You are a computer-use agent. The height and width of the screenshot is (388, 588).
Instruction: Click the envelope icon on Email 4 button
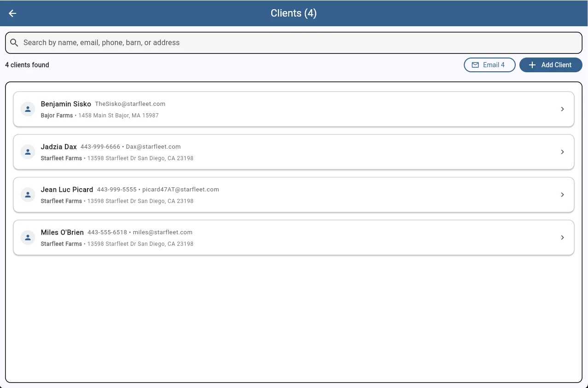475,64
